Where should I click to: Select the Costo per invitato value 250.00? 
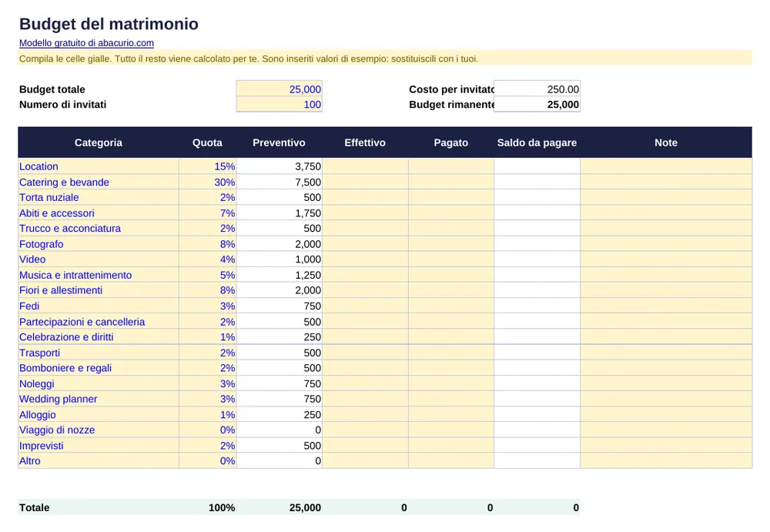[537, 89]
